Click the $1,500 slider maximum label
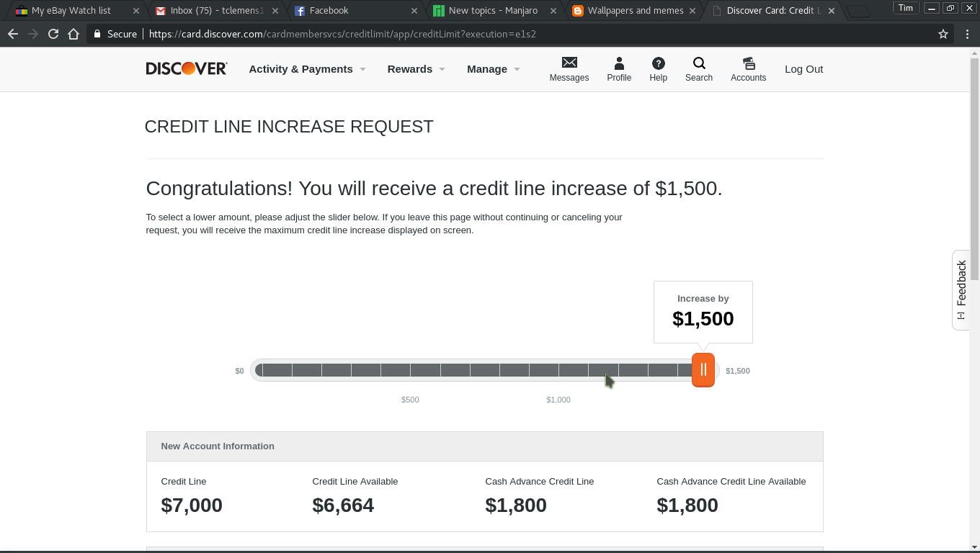Image resolution: width=980 pixels, height=553 pixels. (738, 371)
